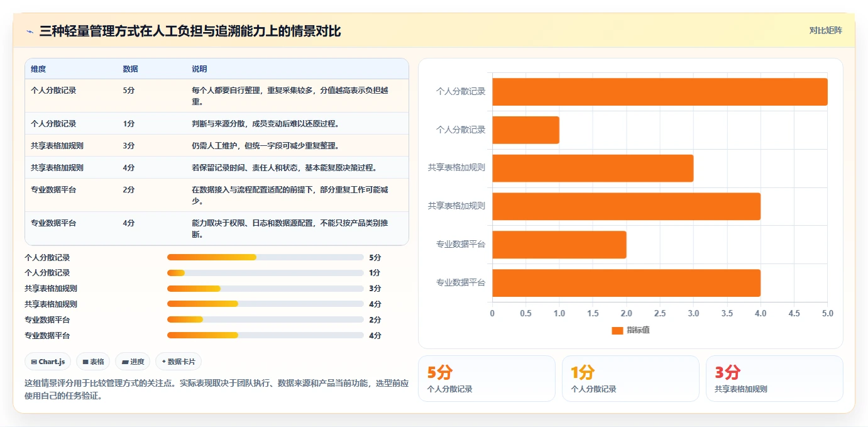Open the 5分 个人分散记录 data card
Viewport: 868px width, 427px height.
tap(486, 379)
